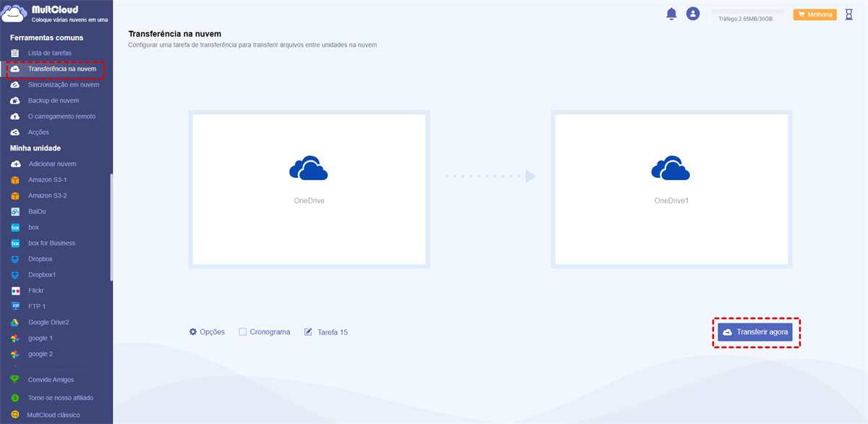The height and width of the screenshot is (424, 868).
Task: Click the Flickr drive icon
Action: click(x=14, y=291)
